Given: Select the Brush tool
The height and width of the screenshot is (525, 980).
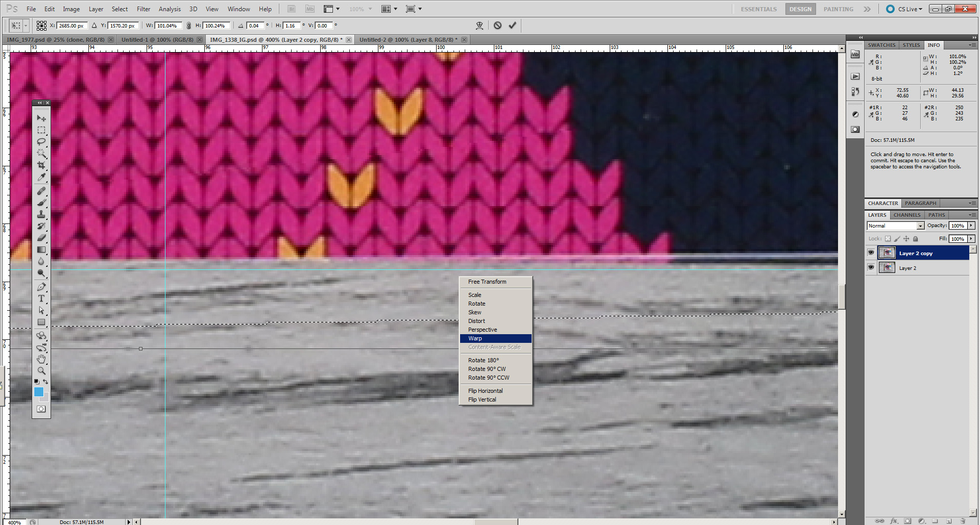Looking at the screenshot, I should pos(41,203).
